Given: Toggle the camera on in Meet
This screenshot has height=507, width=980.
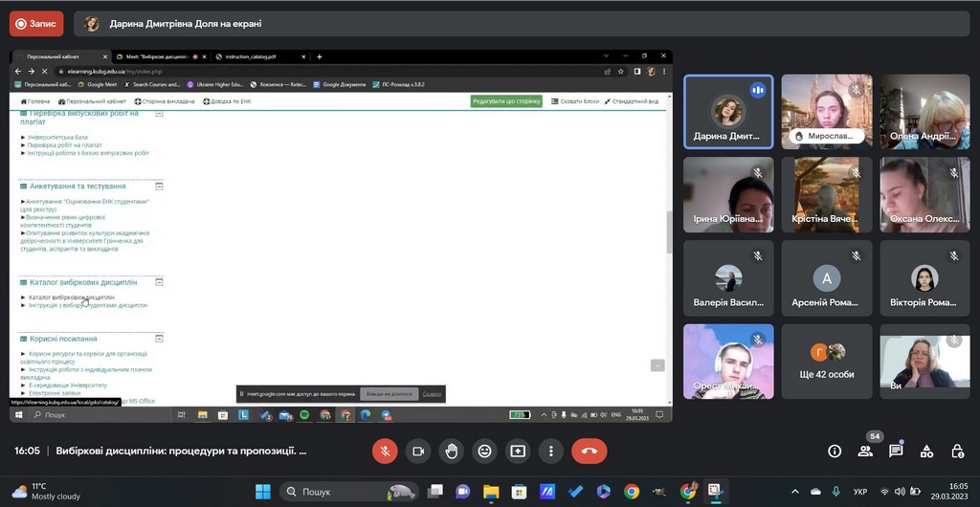Looking at the screenshot, I should tap(417, 451).
